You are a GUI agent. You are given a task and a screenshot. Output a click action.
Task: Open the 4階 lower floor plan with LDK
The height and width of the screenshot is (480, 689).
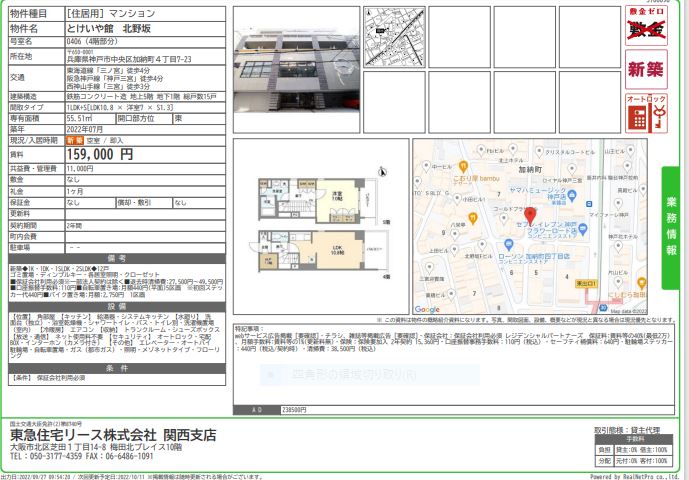point(319,251)
